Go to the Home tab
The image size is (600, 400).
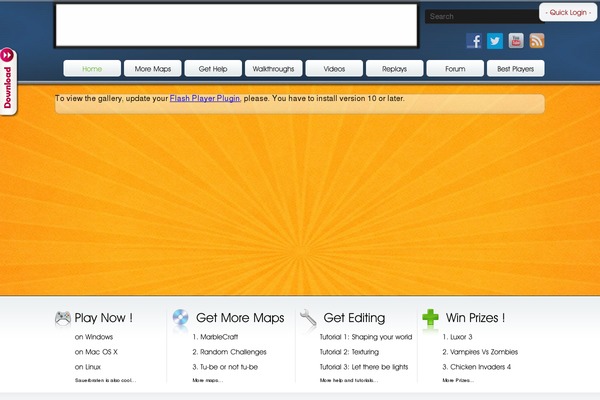click(92, 69)
